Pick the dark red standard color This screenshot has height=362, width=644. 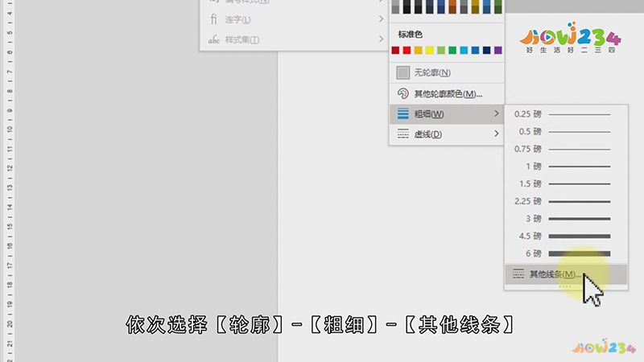click(x=395, y=50)
